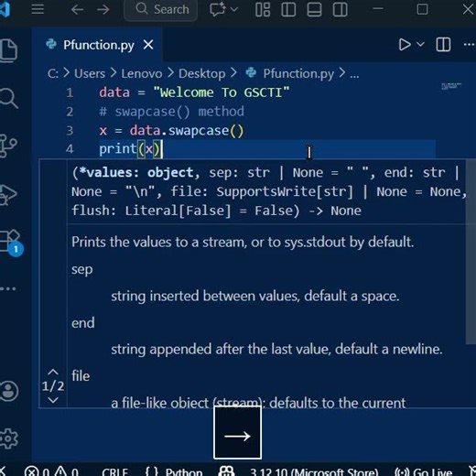Screen dimensions: 476x476
Task: Open the Explorer view icon
Action: [x=8, y=50]
